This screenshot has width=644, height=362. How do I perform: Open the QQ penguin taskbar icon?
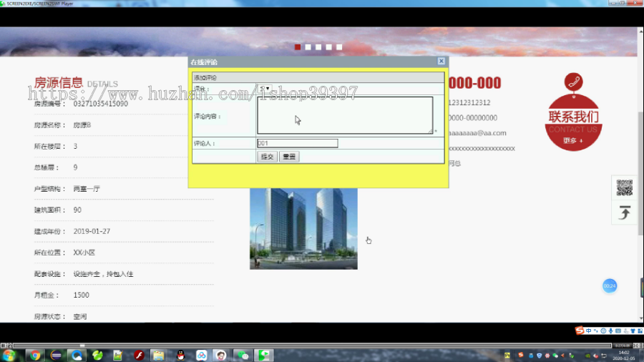coord(181,356)
